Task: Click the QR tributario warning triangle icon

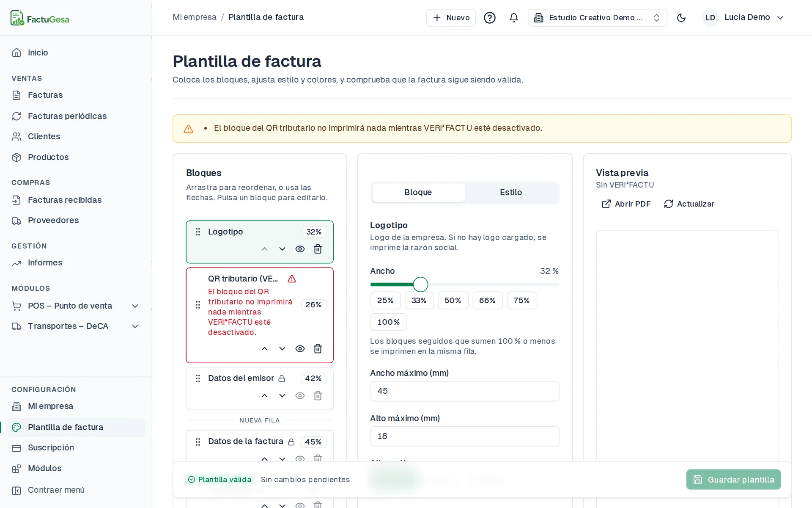Action: 292,279
